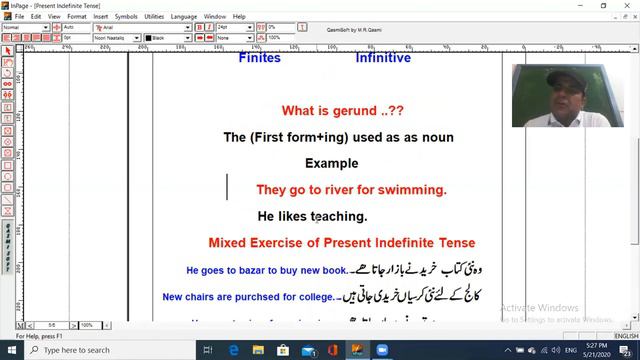Toggle italic formatting button

pos(209,27)
